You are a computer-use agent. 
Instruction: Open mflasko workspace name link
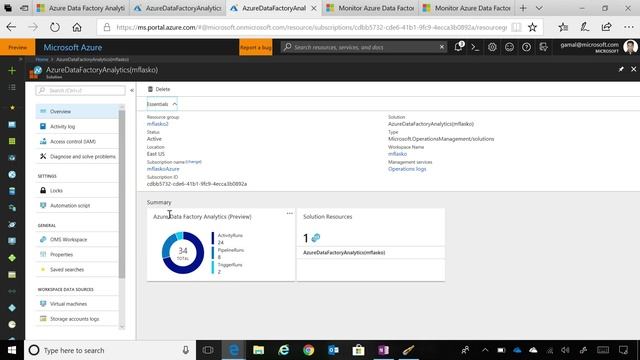pyautogui.click(x=397, y=154)
